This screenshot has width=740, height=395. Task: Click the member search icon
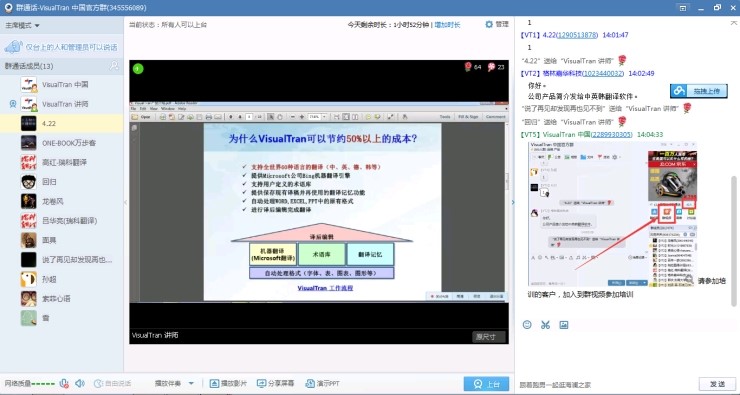click(x=114, y=66)
